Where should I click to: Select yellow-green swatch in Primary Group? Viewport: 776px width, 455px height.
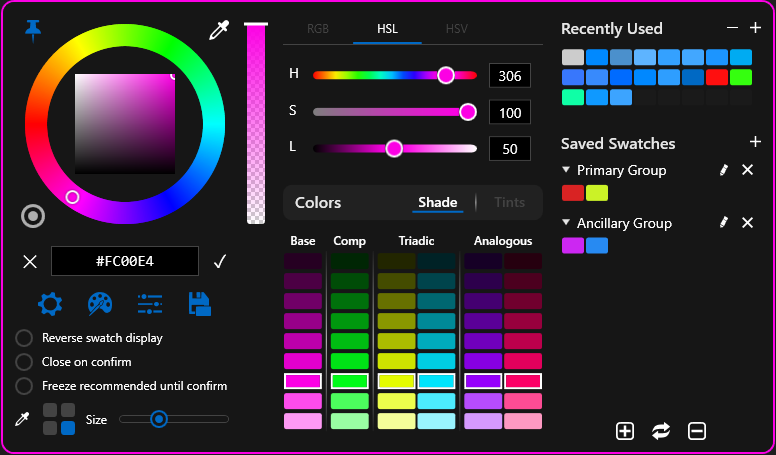coord(597,193)
